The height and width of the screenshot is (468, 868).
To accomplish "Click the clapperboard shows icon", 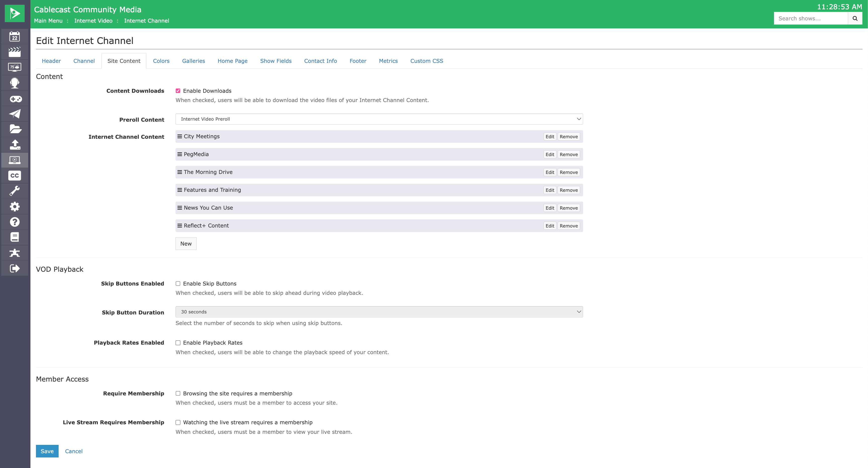I will point(15,52).
